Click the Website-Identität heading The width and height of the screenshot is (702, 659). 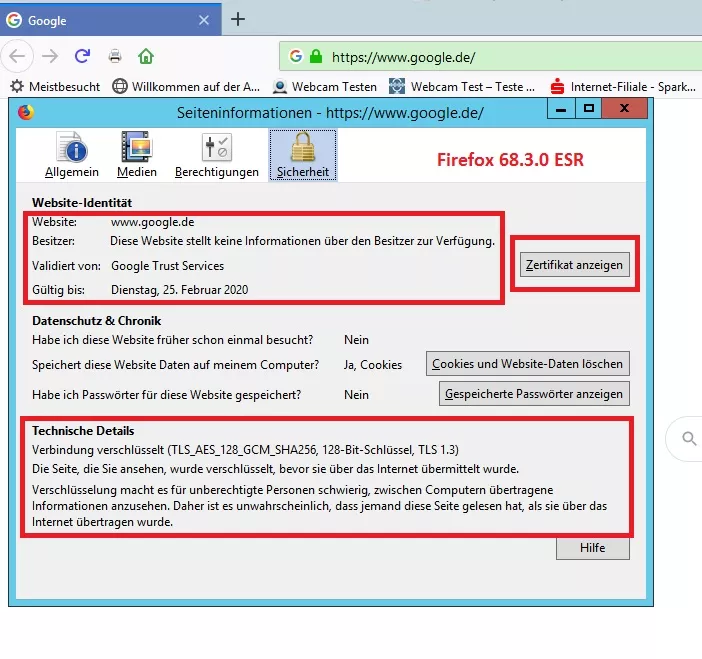[82, 203]
